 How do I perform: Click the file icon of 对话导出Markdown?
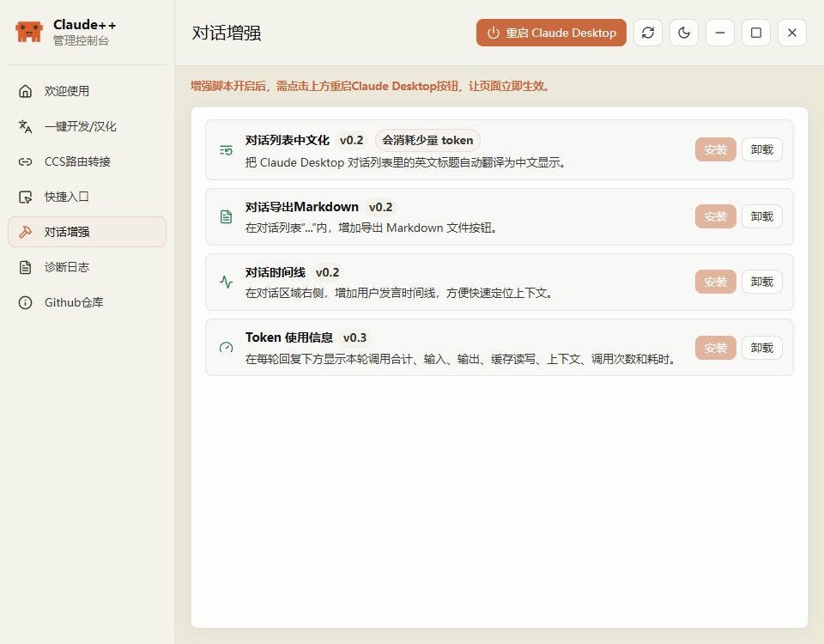[226, 216]
